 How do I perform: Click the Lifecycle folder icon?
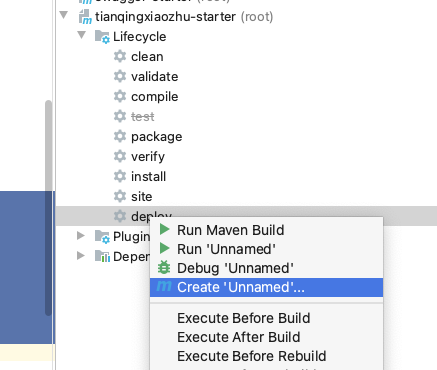click(102, 37)
